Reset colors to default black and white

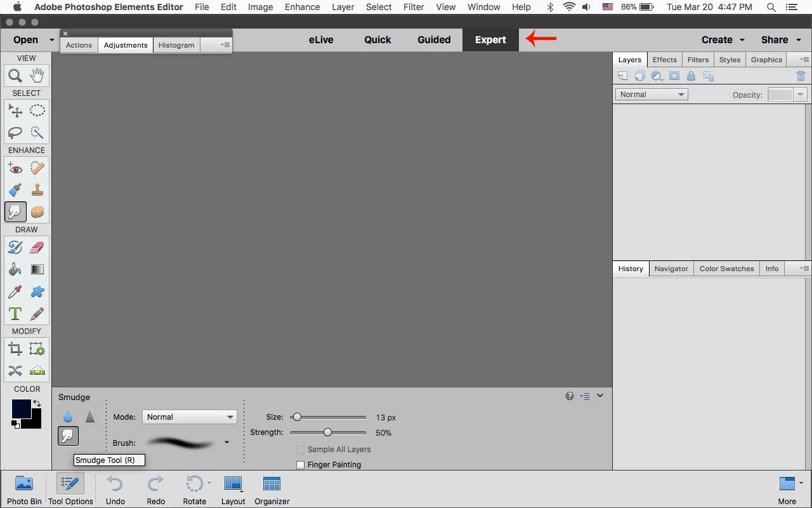pyautogui.click(x=15, y=425)
